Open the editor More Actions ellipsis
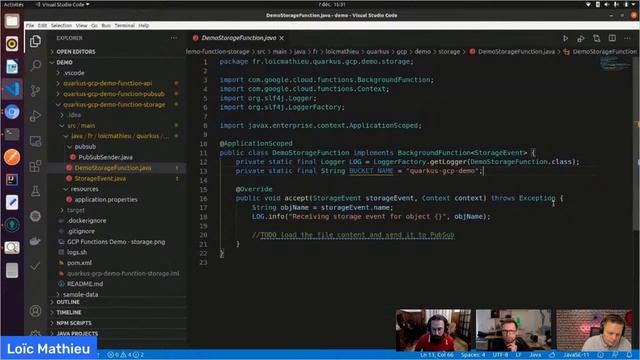Viewport: 640px width, 360px height. tap(627, 38)
